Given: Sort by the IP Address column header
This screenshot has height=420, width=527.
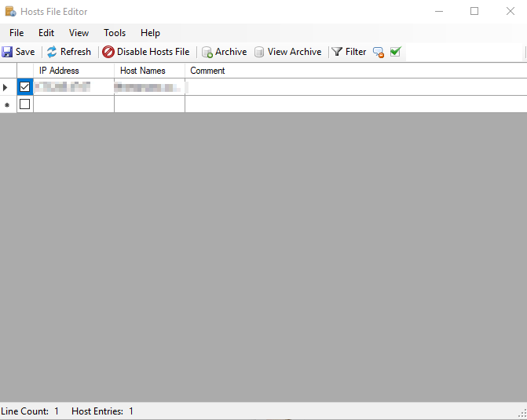Looking at the screenshot, I should pyautogui.click(x=73, y=71).
